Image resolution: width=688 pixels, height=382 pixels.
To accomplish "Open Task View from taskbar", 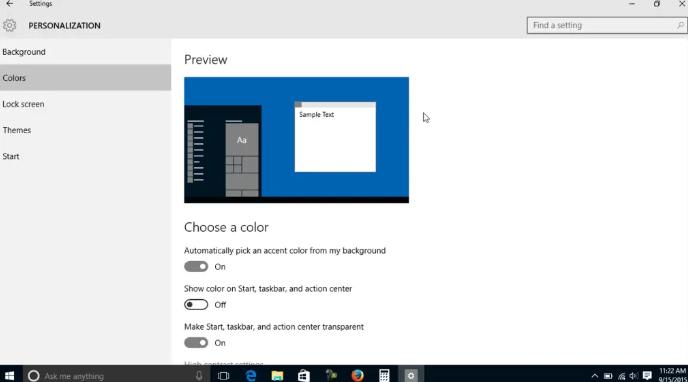I will click(x=223, y=376).
